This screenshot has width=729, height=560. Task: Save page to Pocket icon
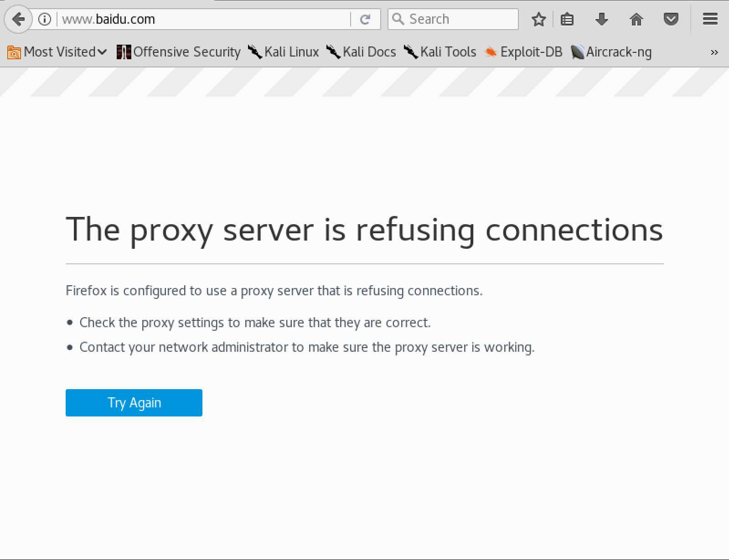click(671, 19)
